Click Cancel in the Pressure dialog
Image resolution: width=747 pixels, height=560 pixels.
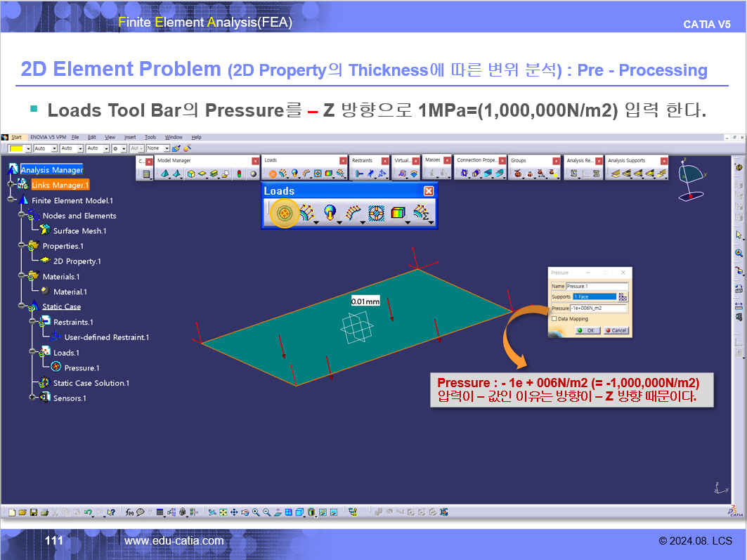pos(616,330)
